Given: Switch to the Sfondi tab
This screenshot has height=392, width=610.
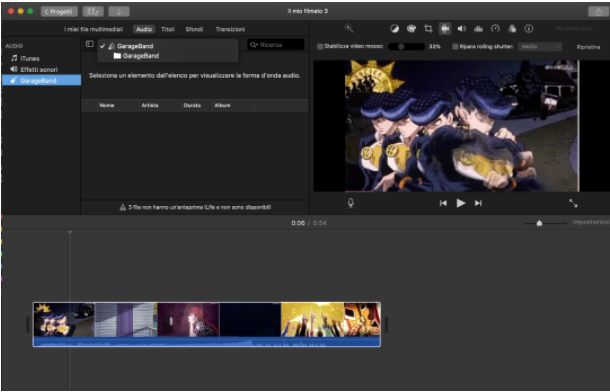Looking at the screenshot, I should coord(194,29).
